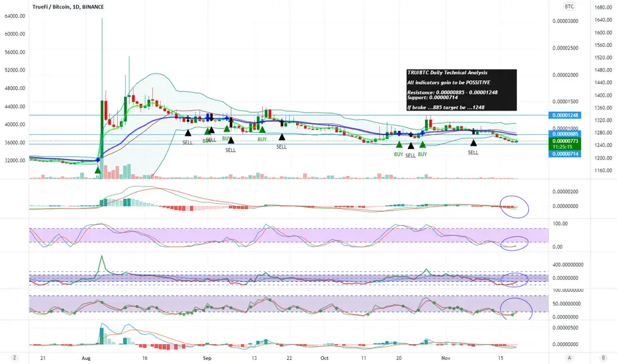
Task: Click the green arrow marker below early August spike
Action: coord(97,169)
